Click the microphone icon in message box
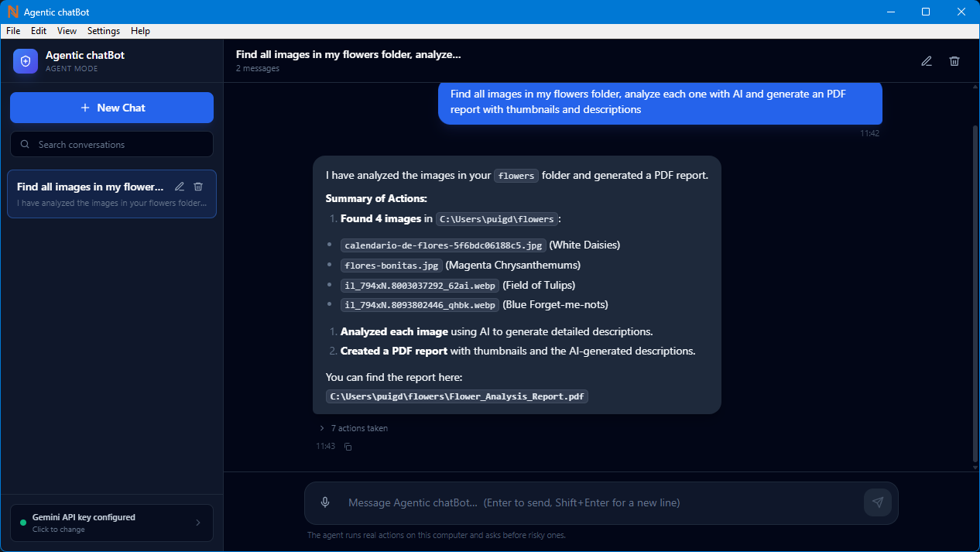The width and height of the screenshot is (980, 552). pyautogui.click(x=325, y=502)
